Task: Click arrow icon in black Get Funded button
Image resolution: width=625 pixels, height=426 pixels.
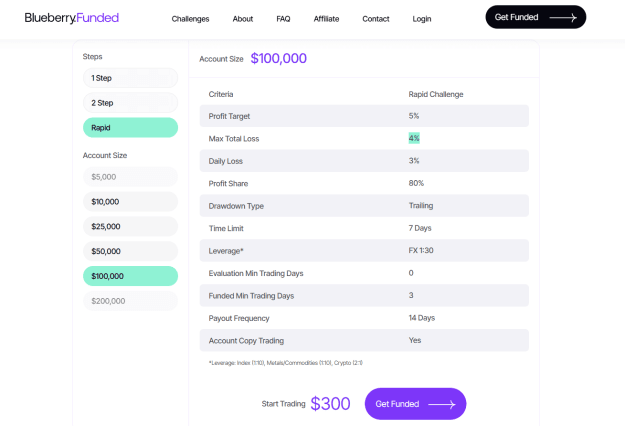Action: (x=563, y=18)
